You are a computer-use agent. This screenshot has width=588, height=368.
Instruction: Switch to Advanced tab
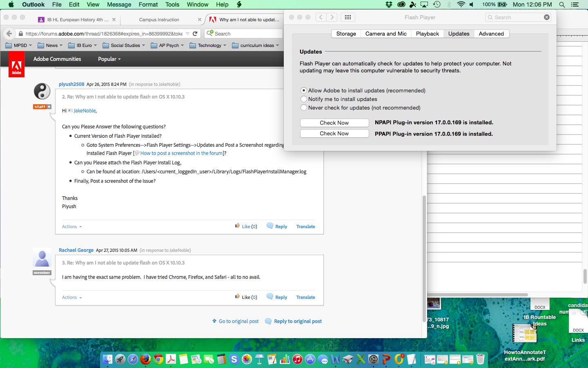point(491,34)
